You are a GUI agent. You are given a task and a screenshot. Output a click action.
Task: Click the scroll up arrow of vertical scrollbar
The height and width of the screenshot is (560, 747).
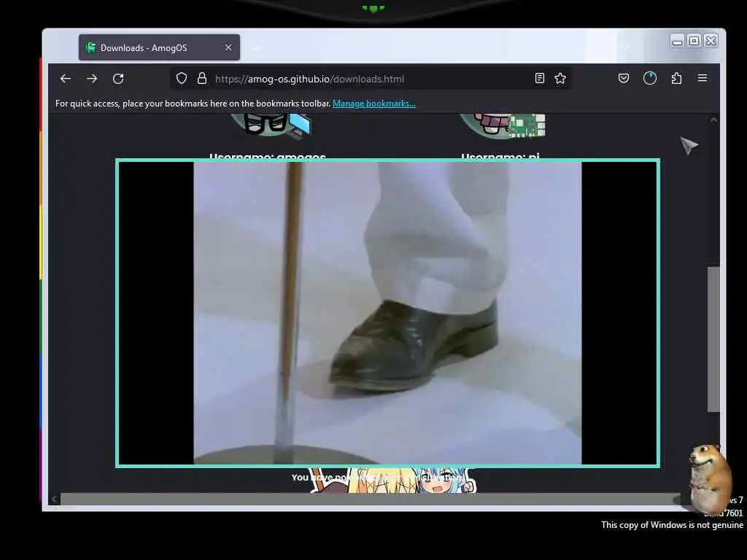click(x=713, y=120)
